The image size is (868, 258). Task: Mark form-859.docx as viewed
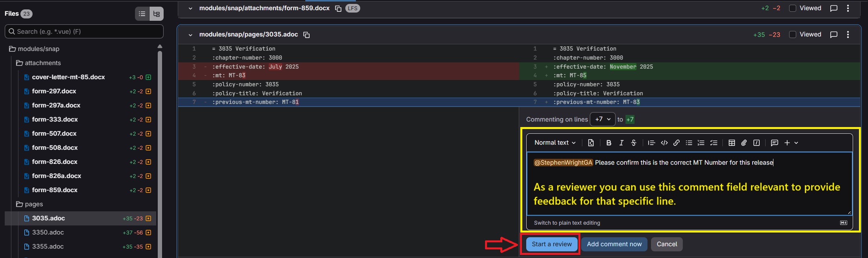[x=793, y=8]
